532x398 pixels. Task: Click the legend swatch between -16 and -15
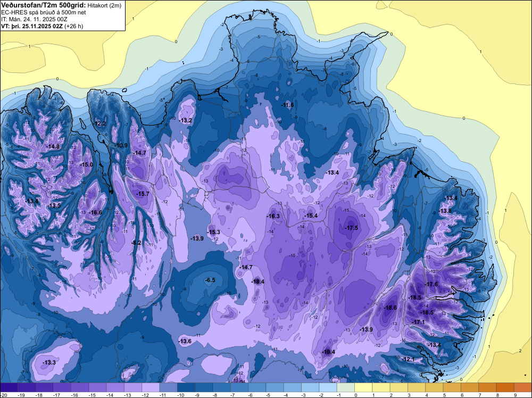click(80, 387)
